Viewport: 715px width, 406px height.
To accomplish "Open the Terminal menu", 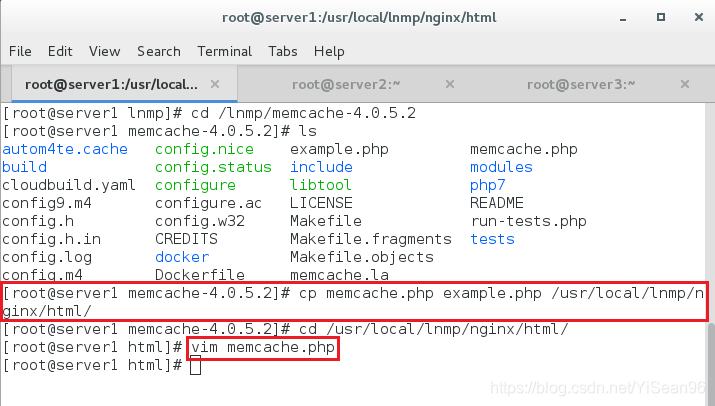I will pos(224,51).
